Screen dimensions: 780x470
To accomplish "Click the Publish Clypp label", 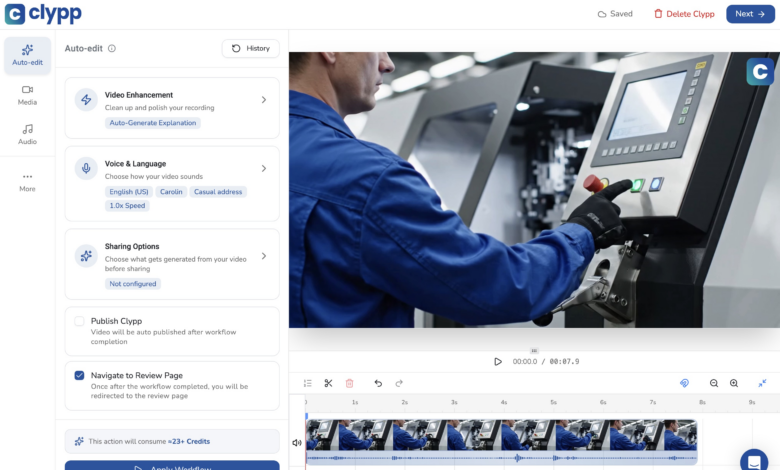I will click(116, 321).
